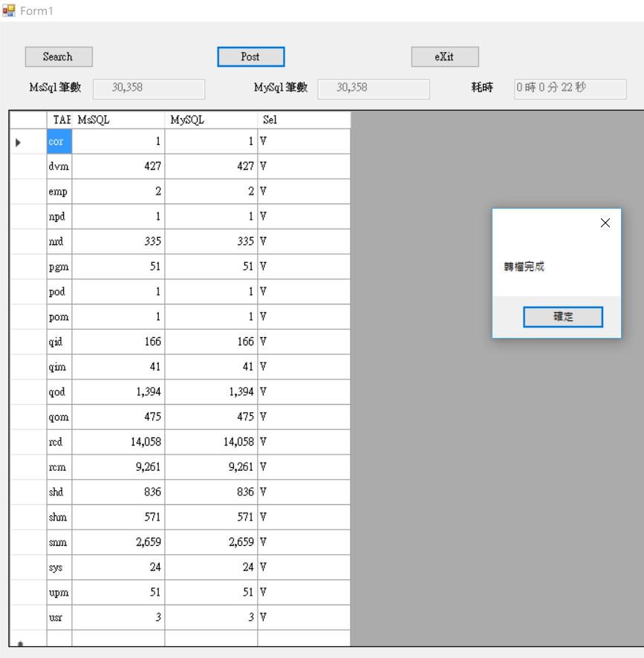Screen dimensions: 644x658
Task: Click the MsSQL column header
Action: (118, 120)
